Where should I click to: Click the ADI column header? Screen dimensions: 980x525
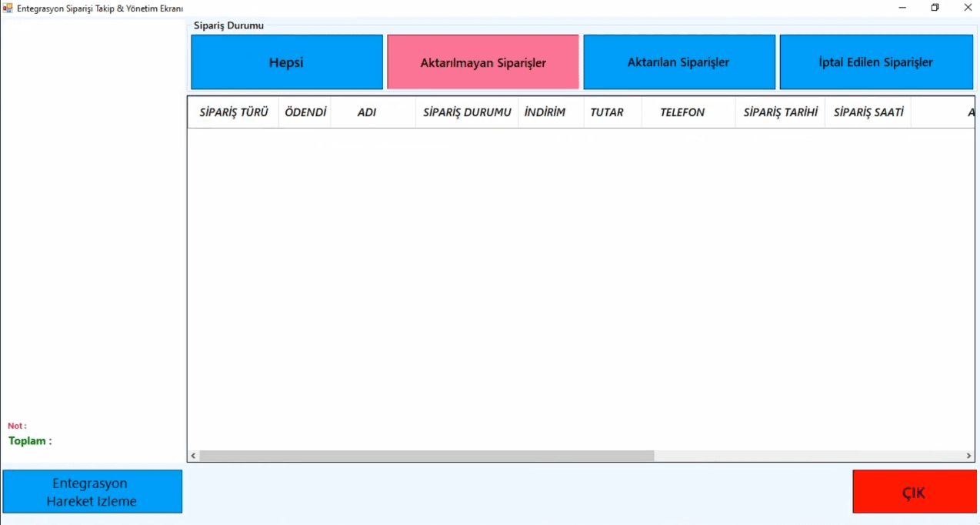373,112
